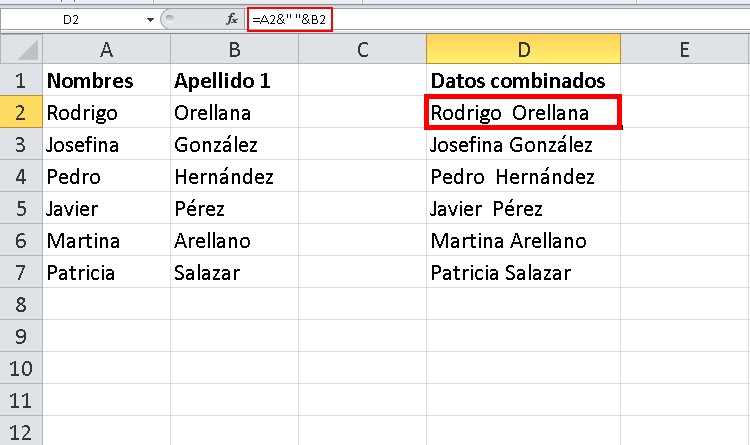
Task: Select column A header
Action: [106, 49]
